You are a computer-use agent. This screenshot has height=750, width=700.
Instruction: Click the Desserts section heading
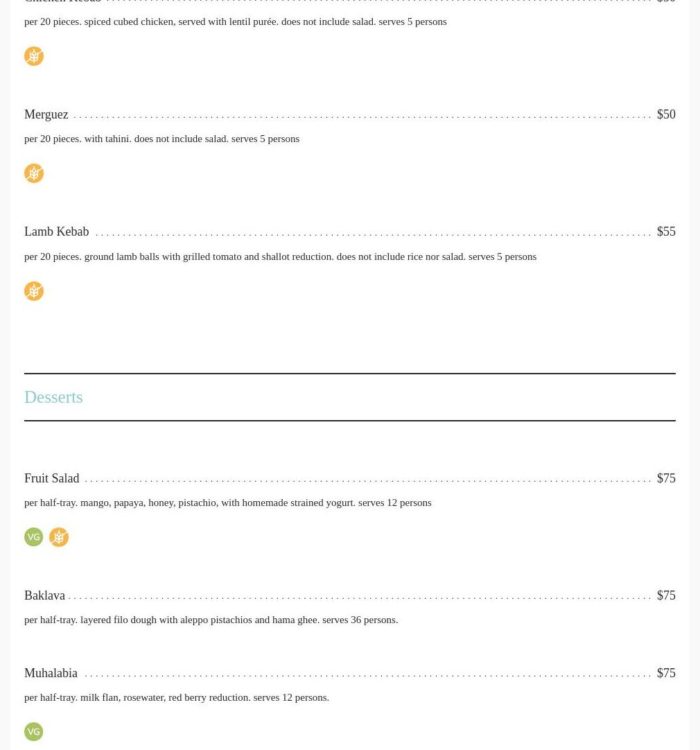point(53,397)
